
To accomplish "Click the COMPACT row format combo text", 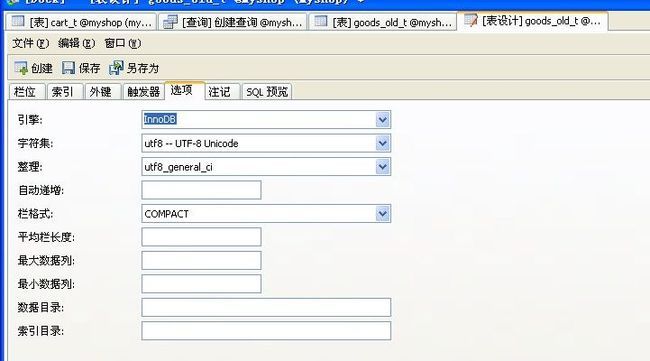I will tap(166, 214).
